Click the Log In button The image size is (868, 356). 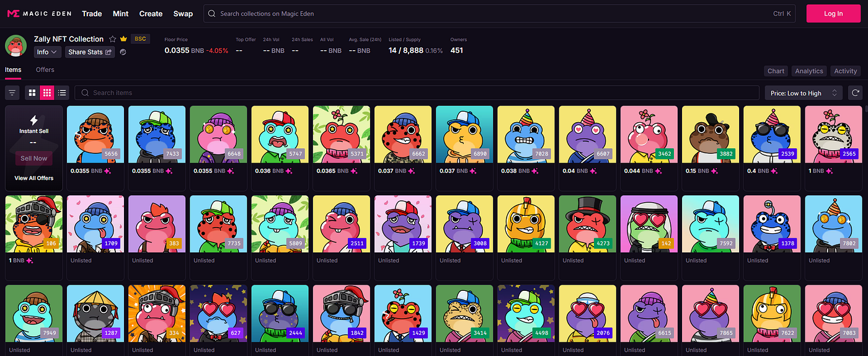tap(833, 14)
